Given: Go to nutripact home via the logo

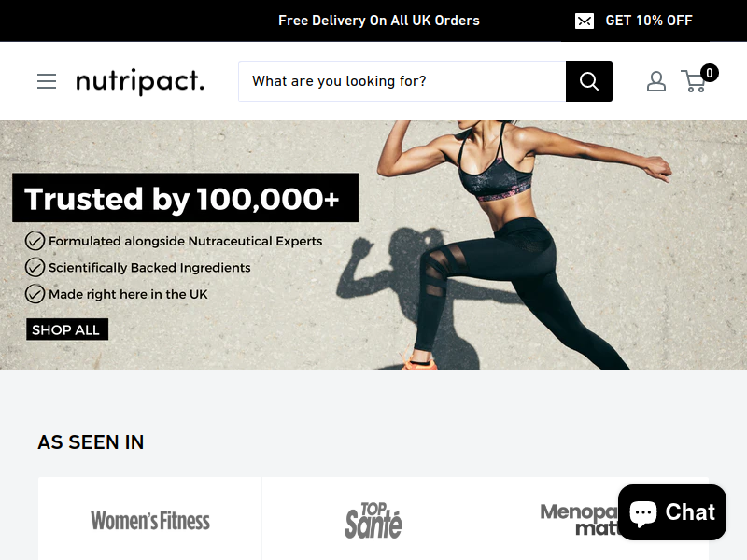Looking at the screenshot, I should pos(140,81).
